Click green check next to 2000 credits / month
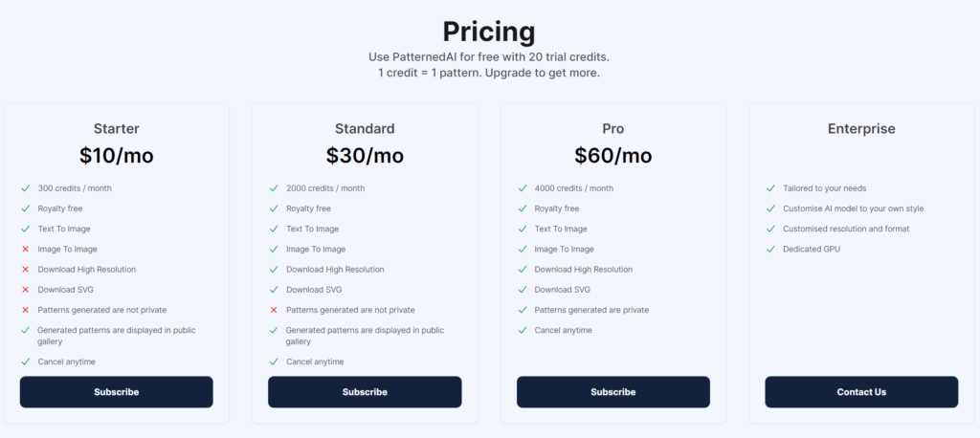Viewport: 980px width, 438px height. point(274,188)
